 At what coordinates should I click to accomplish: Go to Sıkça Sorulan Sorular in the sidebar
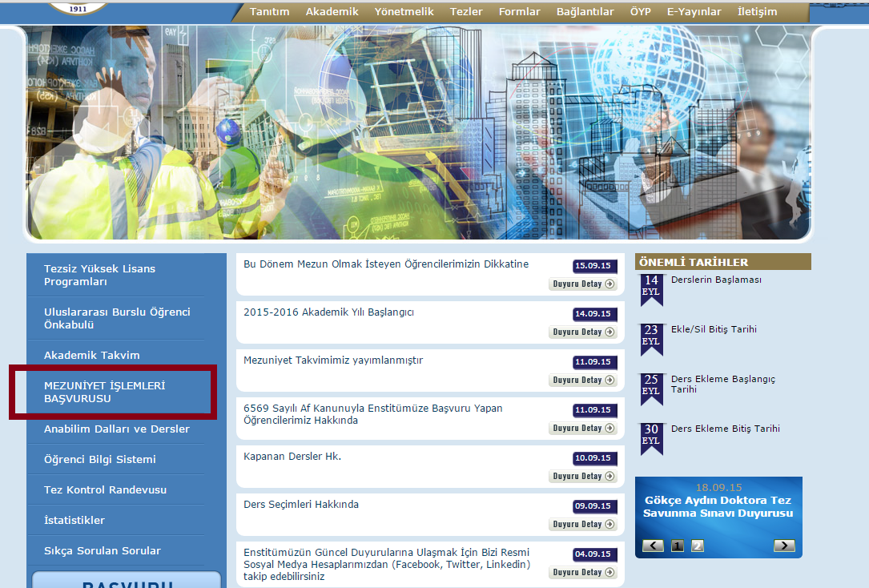tap(103, 550)
